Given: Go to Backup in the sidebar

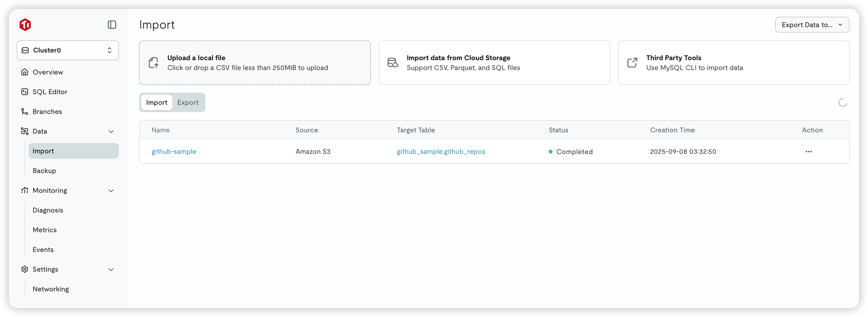Looking at the screenshot, I should click(44, 171).
